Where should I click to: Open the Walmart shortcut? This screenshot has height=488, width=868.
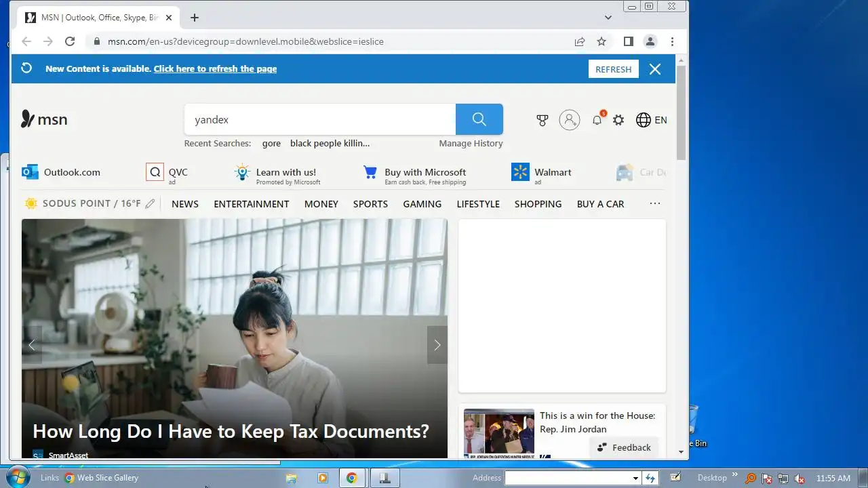point(542,172)
